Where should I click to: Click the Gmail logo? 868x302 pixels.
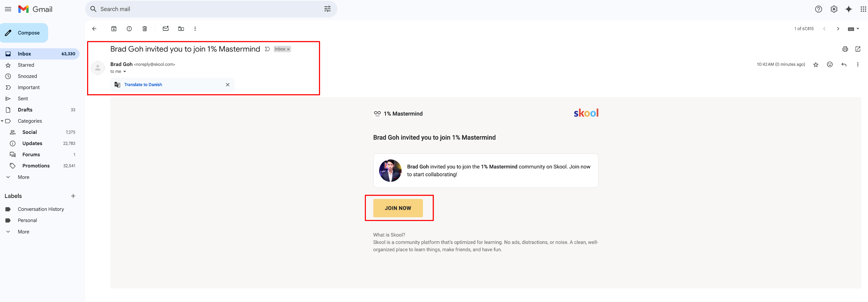tap(35, 9)
